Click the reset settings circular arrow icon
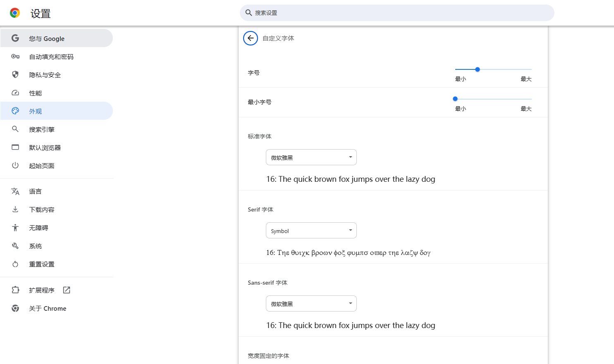The width and height of the screenshot is (614, 364). pyautogui.click(x=15, y=264)
